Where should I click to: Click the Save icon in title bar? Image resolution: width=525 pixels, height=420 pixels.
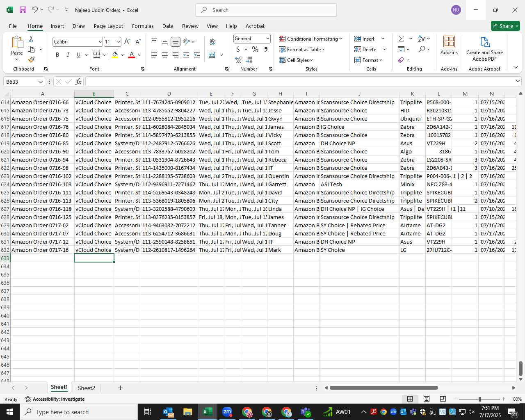point(23,10)
